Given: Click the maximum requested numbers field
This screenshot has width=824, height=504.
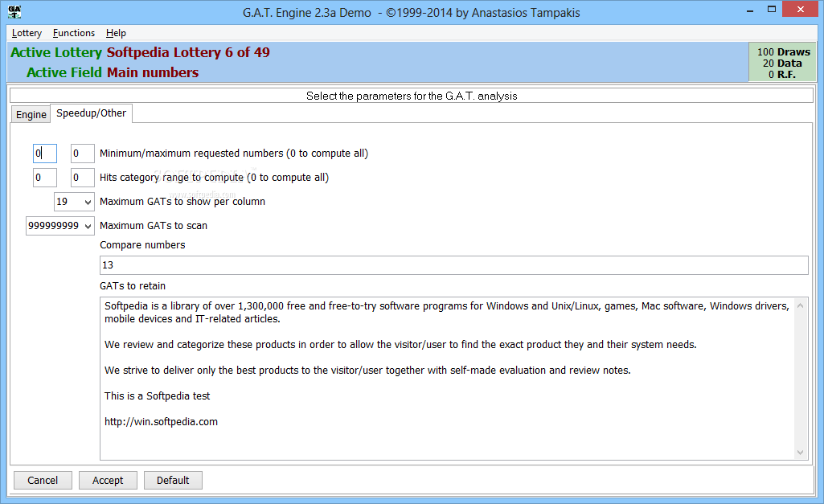Looking at the screenshot, I should 83,154.
